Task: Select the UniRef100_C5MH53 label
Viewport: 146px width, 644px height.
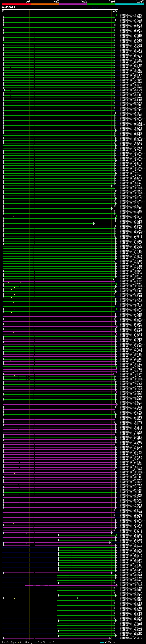Action: click(x=131, y=329)
